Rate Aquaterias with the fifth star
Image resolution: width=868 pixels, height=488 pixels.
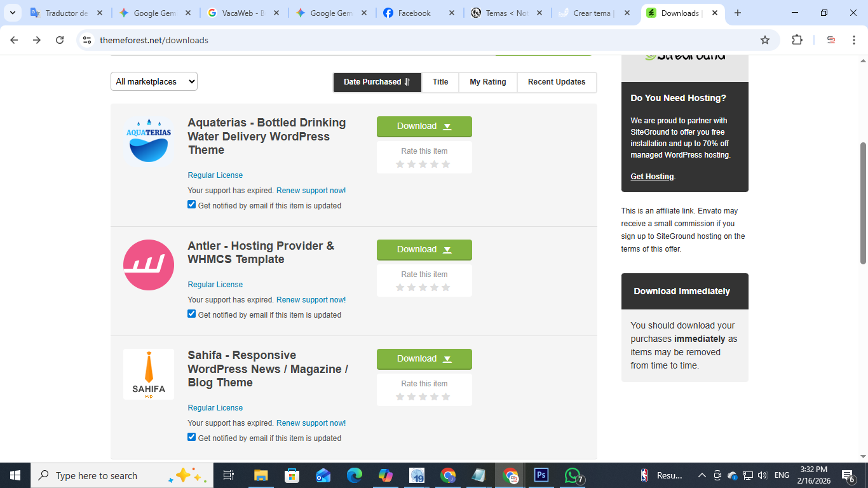[x=445, y=164]
